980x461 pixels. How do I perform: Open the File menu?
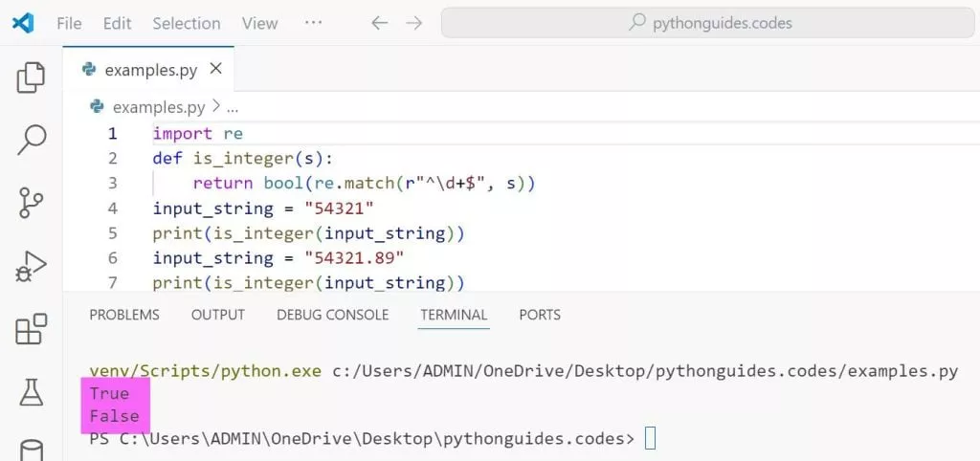pos(69,23)
